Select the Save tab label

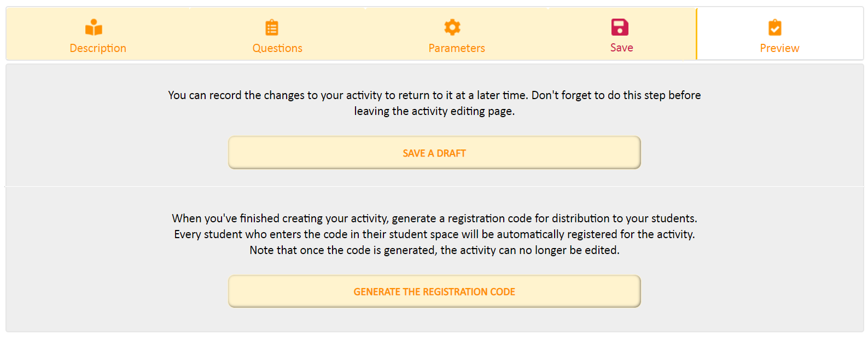pyautogui.click(x=622, y=48)
